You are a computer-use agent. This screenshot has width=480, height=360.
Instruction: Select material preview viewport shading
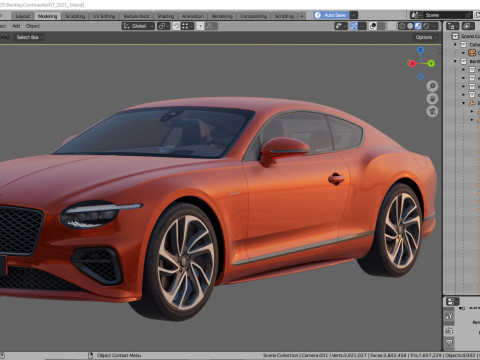pos(418,26)
